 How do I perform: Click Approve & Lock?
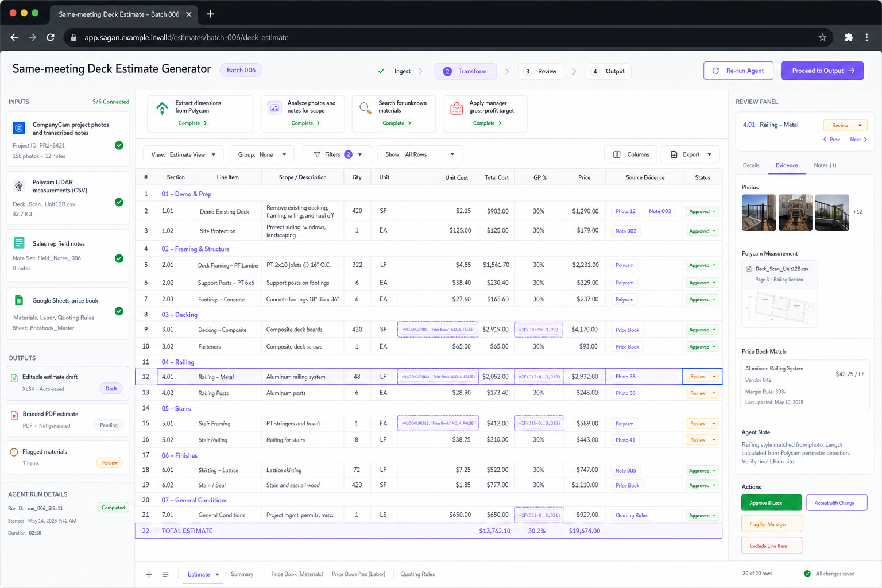pos(772,503)
